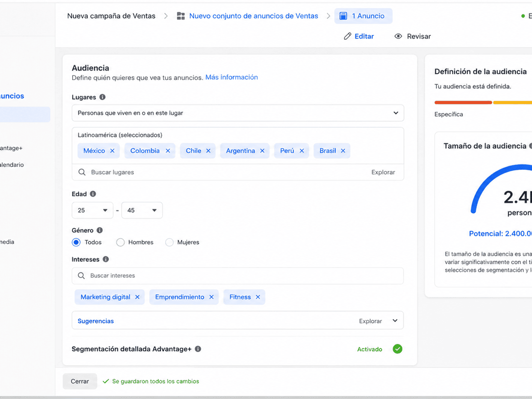Click the magnifier in Buscar intereses
This screenshot has width=532, height=399.
tap(81, 275)
